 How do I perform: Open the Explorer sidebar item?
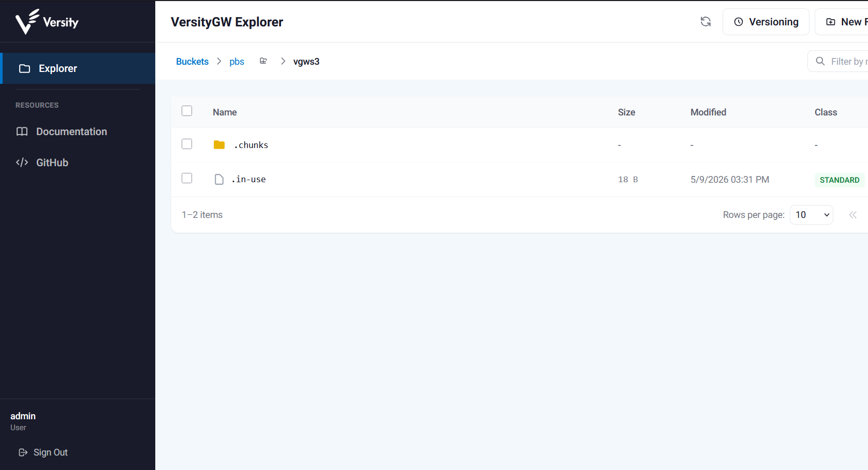[x=78, y=68]
